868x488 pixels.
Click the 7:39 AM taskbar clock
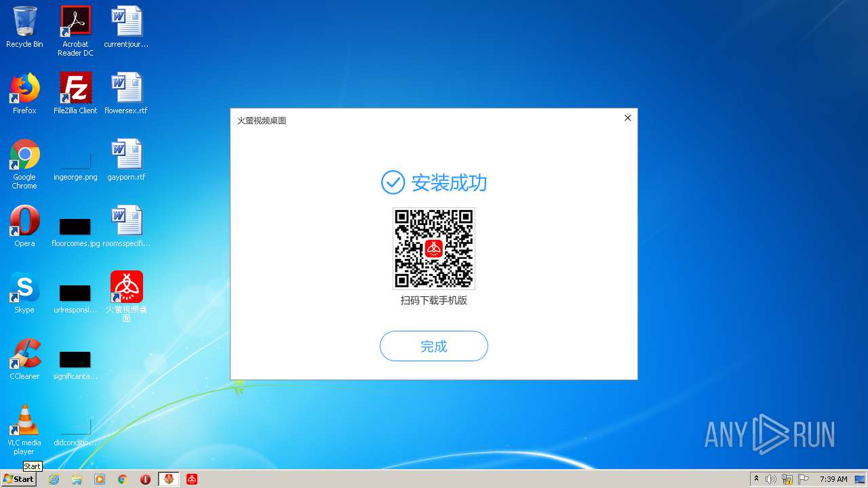tap(833, 479)
